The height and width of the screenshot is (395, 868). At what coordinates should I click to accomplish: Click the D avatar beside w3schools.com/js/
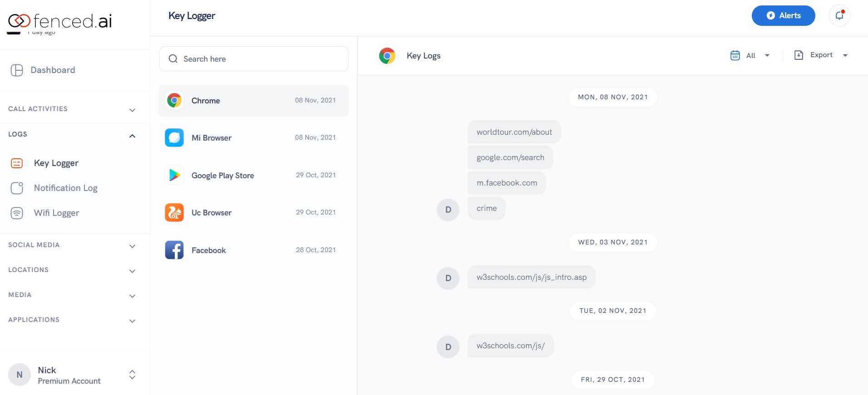point(448,347)
